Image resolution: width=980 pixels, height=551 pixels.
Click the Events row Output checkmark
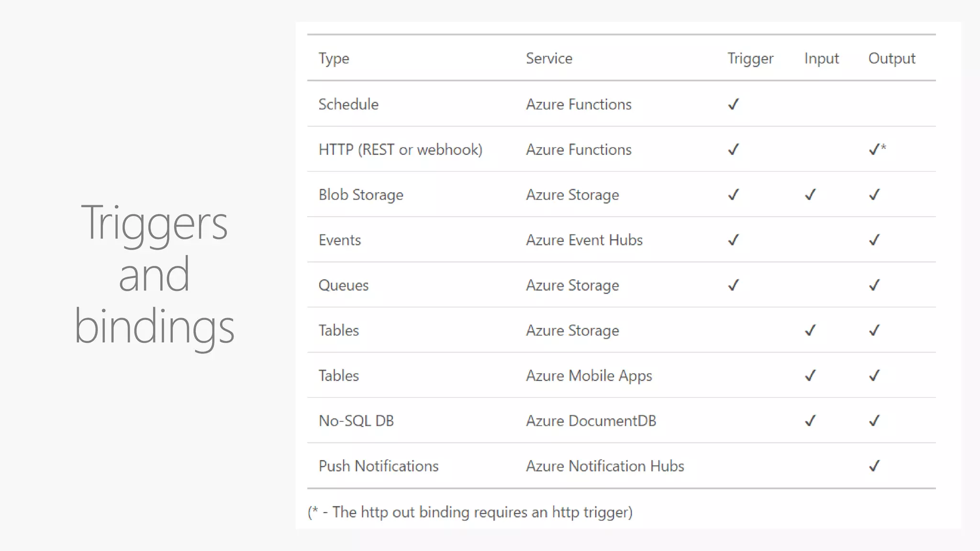click(x=874, y=240)
